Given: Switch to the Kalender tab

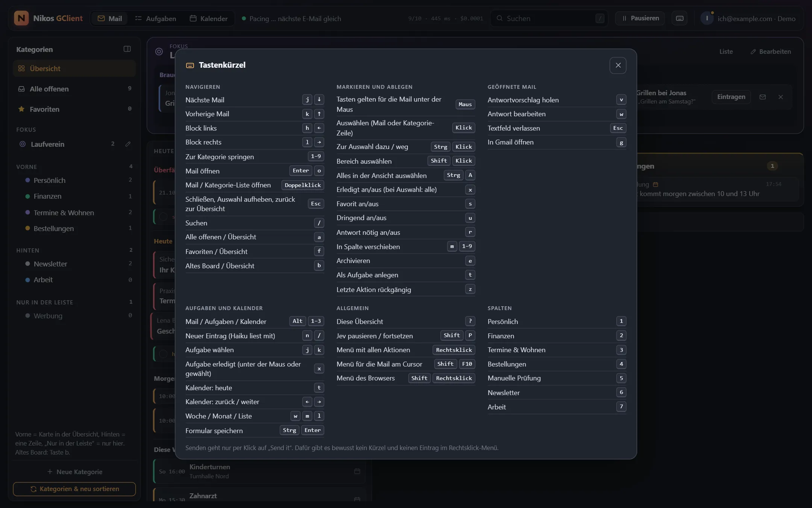Looking at the screenshot, I should click(x=209, y=18).
